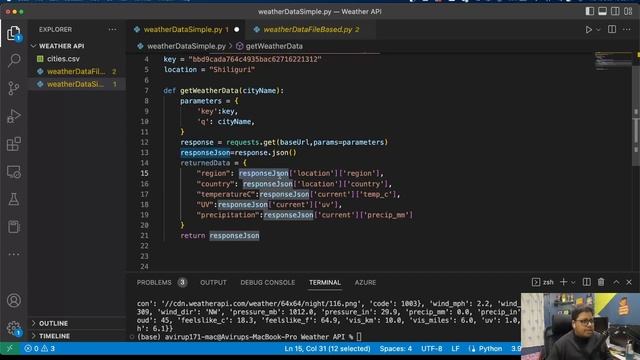640x360 pixels.
Task: Expand the OUTLINE section
Action: click(53, 323)
